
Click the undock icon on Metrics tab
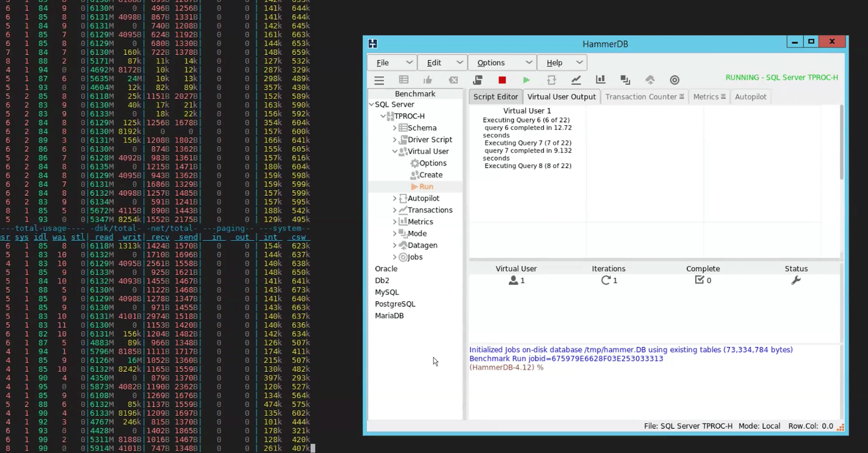pos(723,97)
